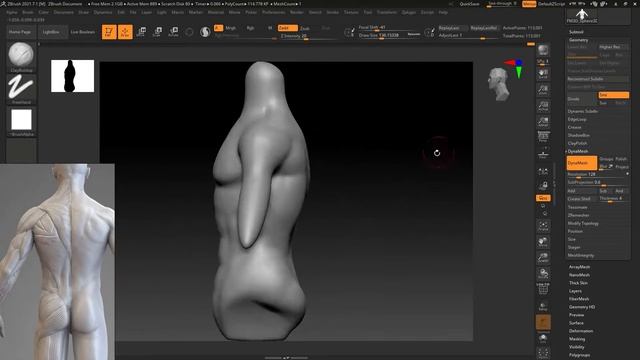This screenshot has width=640, height=360.
Task: Toggle Zadd sculpt mode
Action: coord(287,28)
